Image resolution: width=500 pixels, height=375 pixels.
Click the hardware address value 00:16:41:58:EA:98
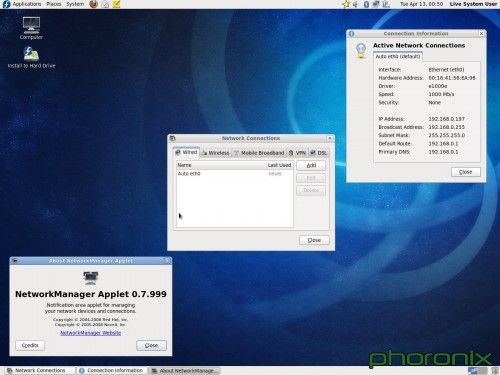(x=452, y=78)
